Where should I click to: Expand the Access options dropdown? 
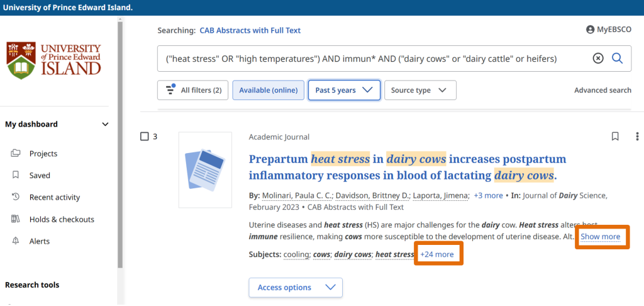[x=296, y=287]
